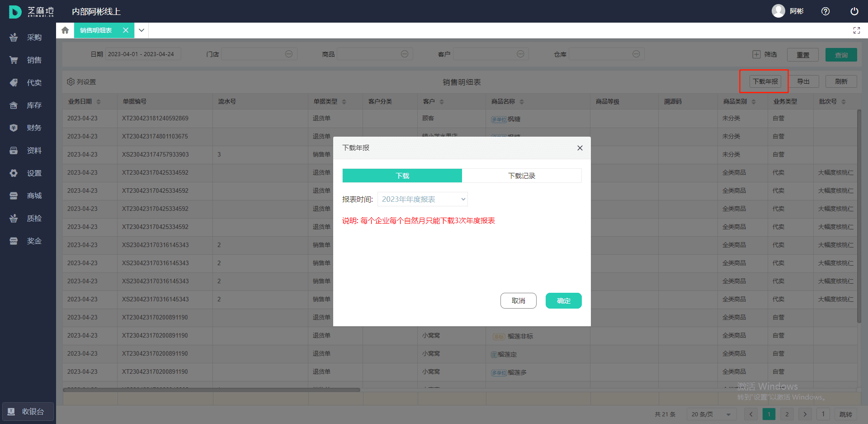Click the 下载年报 button
The height and width of the screenshot is (424, 868).
click(765, 81)
